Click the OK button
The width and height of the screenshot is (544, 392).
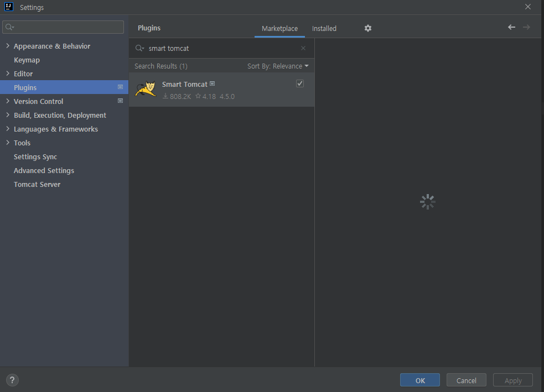(420, 380)
